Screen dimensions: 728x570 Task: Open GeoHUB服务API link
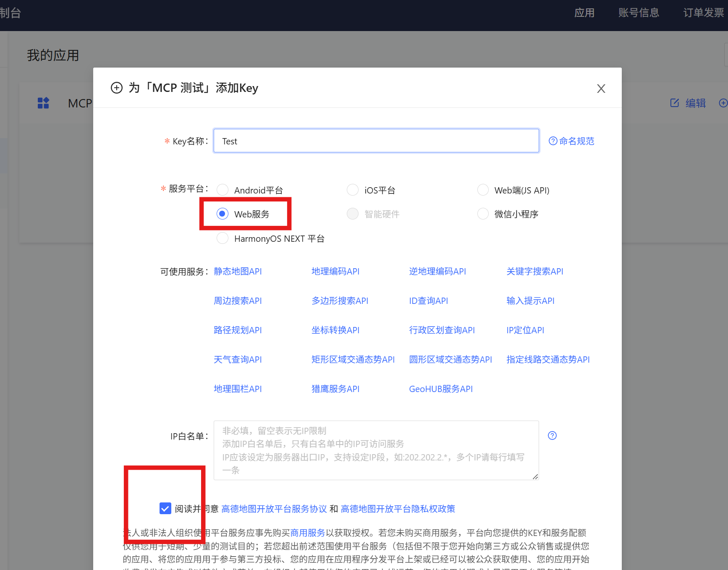tap(441, 389)
